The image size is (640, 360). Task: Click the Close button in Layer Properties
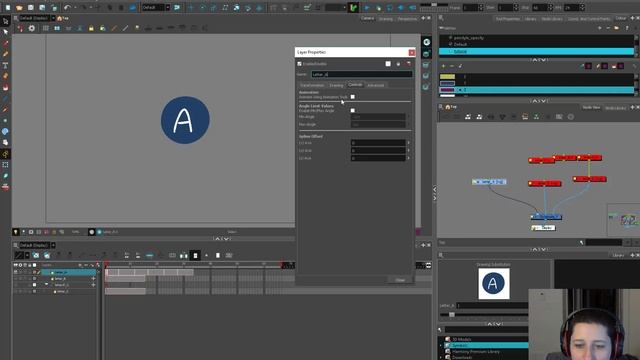(x=400, y=280)
